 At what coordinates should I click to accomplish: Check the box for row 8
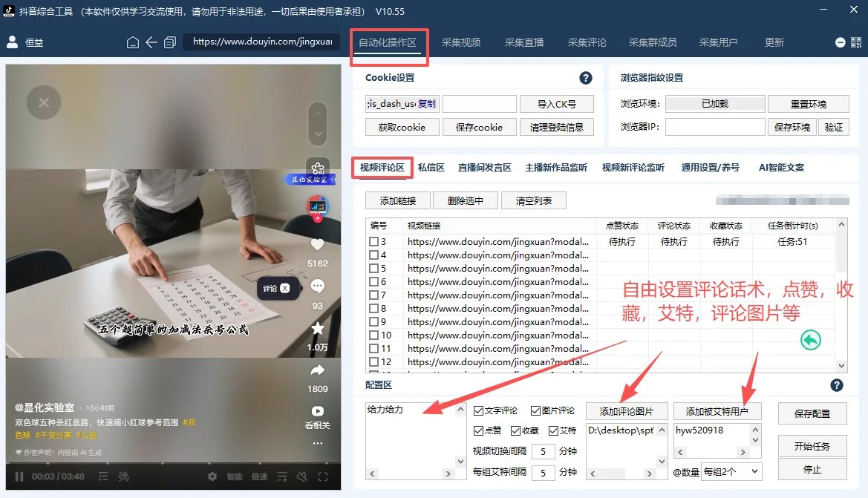pos(373,308)
